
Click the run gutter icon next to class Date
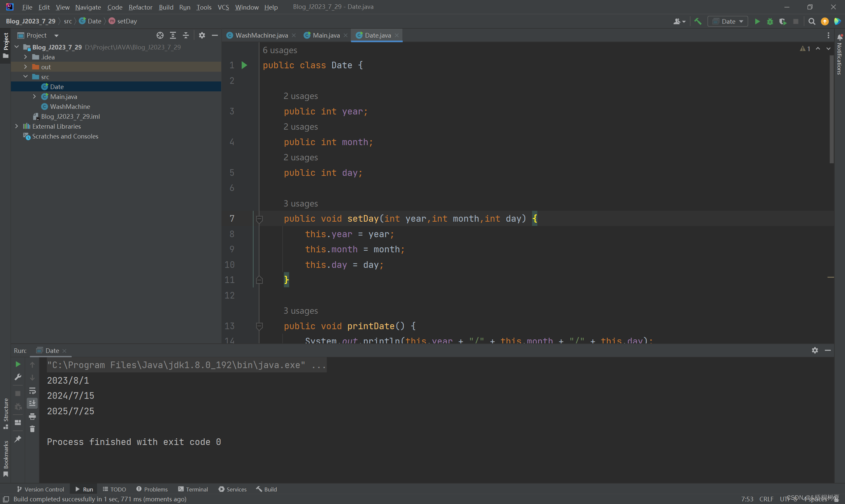click(x=244, y=65)
